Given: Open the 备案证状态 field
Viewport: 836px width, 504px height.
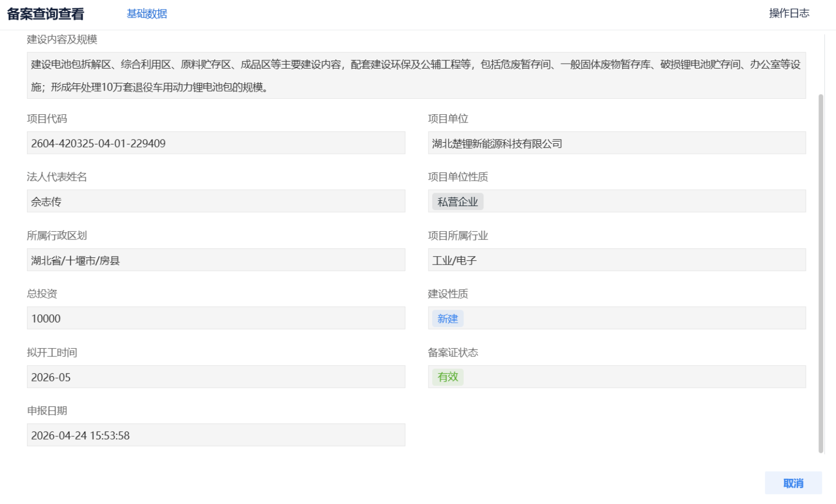Looking at the screenshot, I should point(632,377).
